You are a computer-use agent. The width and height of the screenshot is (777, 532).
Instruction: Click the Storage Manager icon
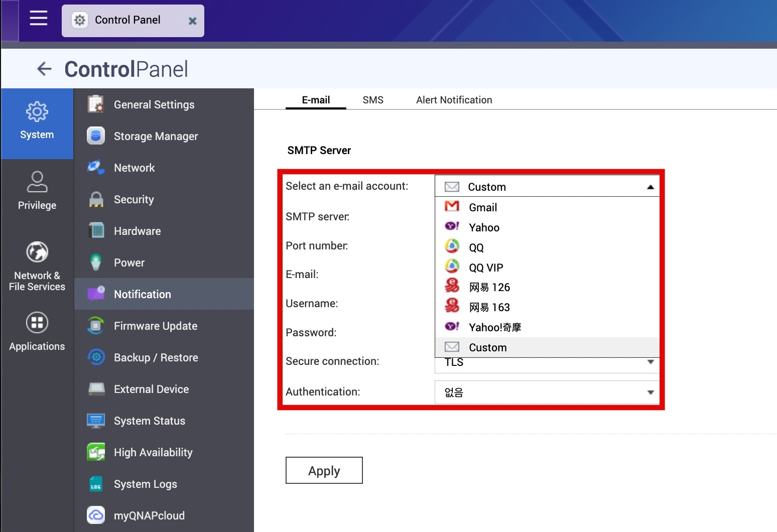tap(96, 136)
